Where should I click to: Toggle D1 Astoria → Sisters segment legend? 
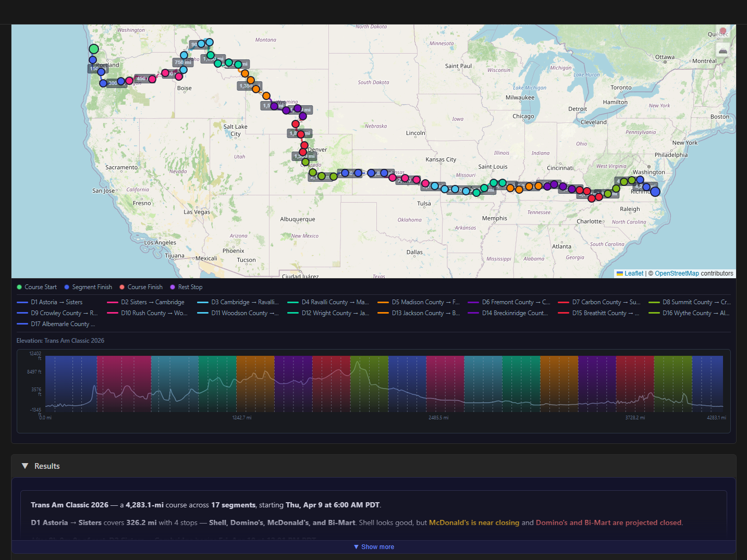(x=50, y=302)
